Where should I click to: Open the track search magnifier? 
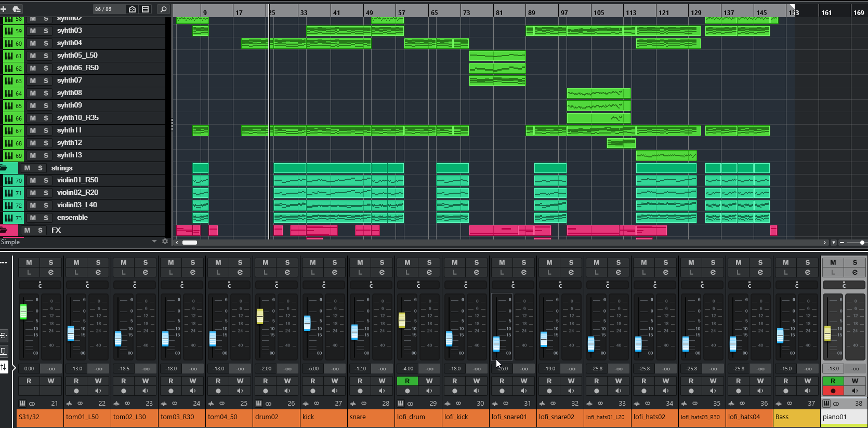[163, 9]
